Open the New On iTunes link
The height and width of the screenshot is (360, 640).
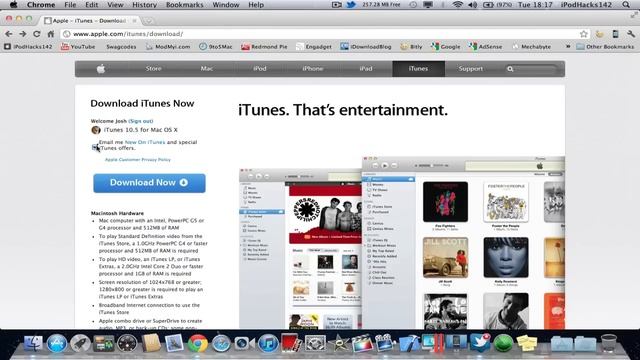[x=145, y=142]
